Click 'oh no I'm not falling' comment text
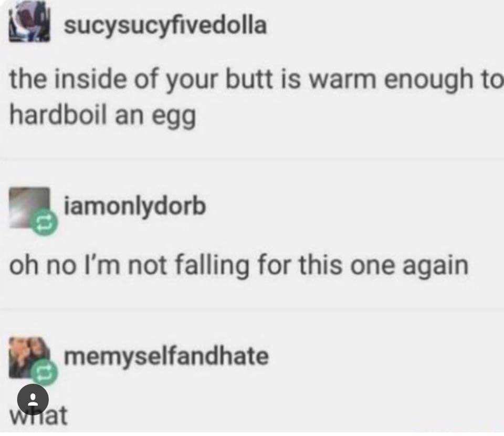504x436 pixels. coord(238,266)
